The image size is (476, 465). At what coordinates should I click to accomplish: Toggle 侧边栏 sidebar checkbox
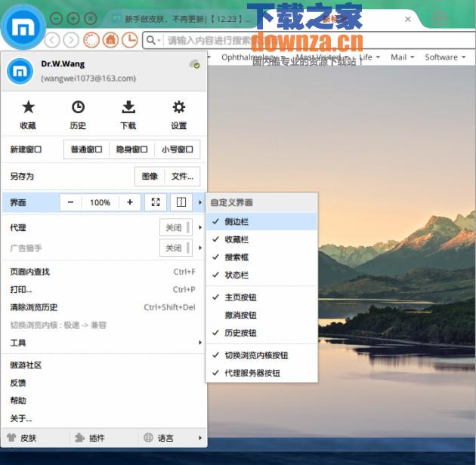[x=261, y=221]
